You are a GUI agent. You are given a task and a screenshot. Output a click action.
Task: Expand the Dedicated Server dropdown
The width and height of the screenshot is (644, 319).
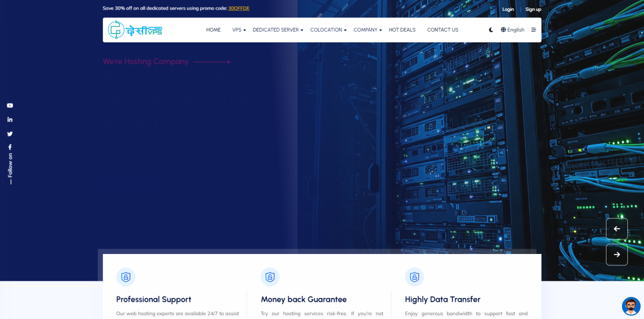coord(278,30)
